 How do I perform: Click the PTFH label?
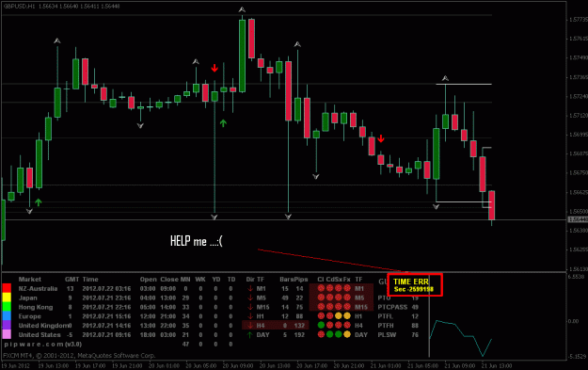pos(386,326)
